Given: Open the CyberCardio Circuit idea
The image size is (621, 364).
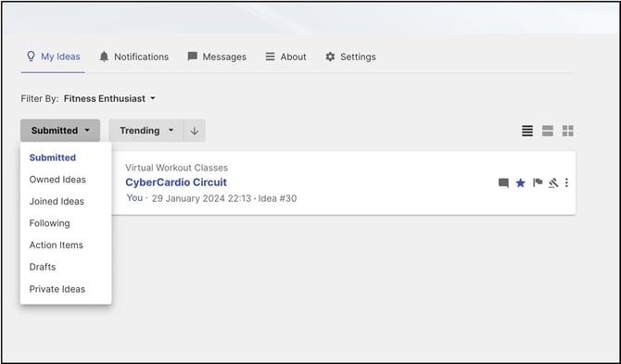Looking at the screenshot, I should 176,182.
